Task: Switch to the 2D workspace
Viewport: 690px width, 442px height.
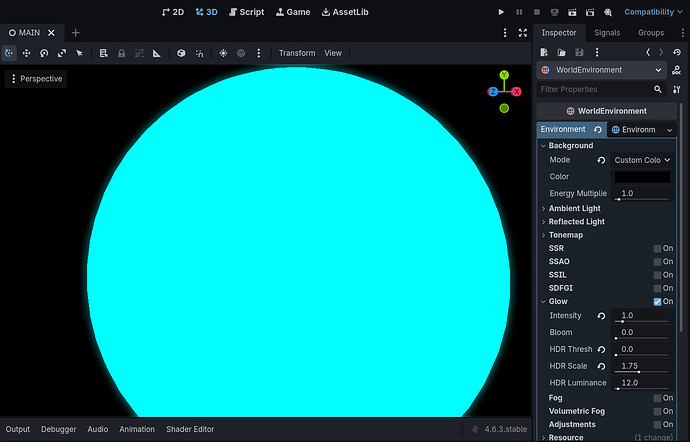Action: tap(172, 12)
